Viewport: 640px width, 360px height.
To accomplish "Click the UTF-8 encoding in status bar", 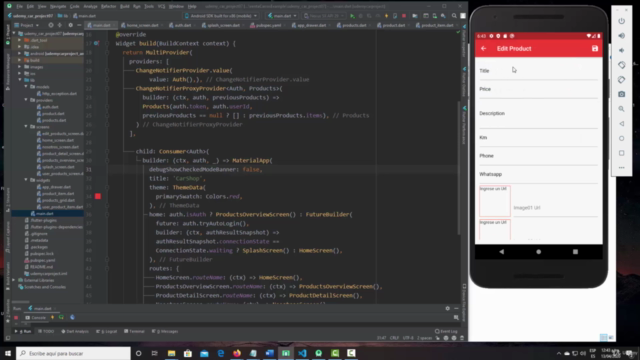I will tap(408, 338).
